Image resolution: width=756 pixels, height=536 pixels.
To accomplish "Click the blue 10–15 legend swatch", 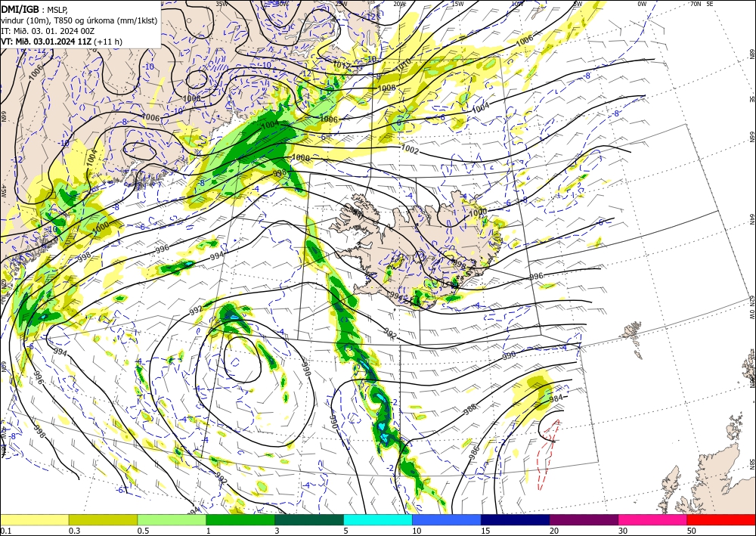I will pos(447,519).
